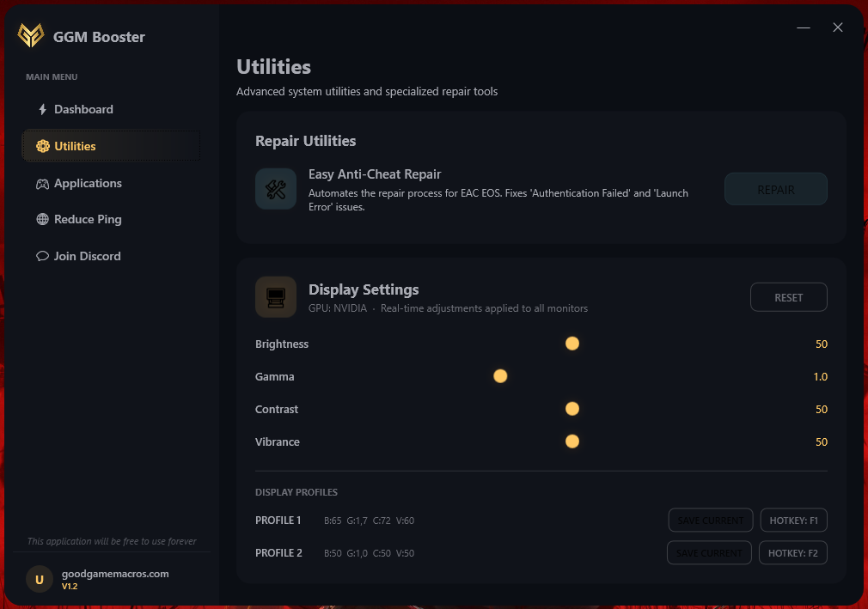Click the Easy Anti-Cheat repair tools icon

point(275,188)
